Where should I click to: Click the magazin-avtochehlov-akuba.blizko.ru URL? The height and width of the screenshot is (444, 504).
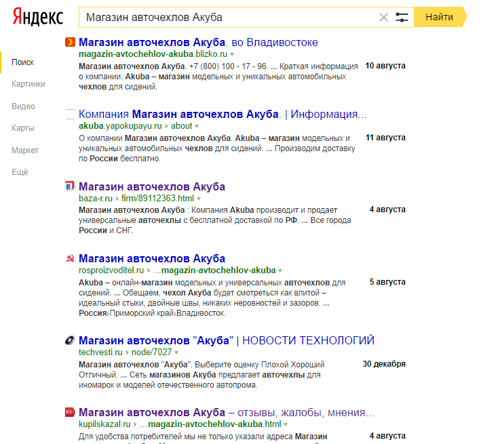pos(153,54)
